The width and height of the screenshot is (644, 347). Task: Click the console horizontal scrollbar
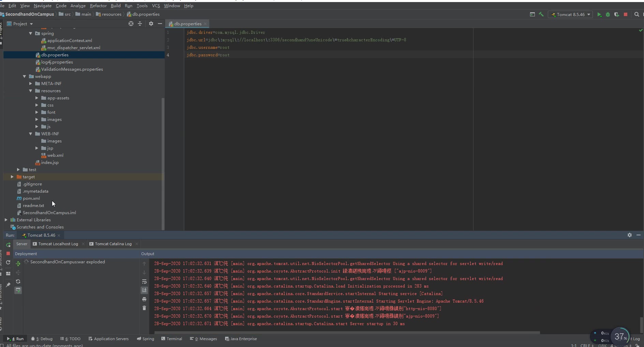[x=347, y=332]
